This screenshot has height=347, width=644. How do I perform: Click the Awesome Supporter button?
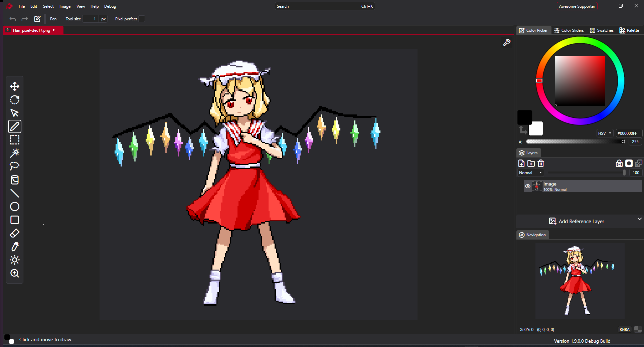click(577, 6)
